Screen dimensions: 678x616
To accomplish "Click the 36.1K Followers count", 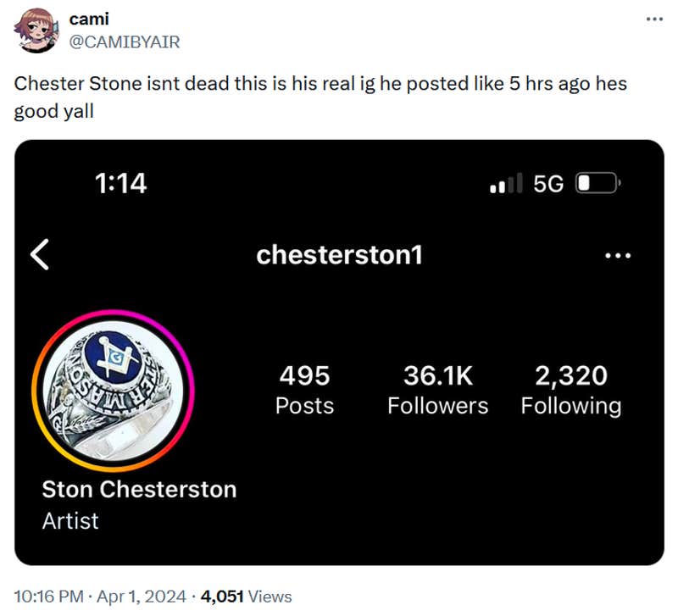I will click(x=438, y=390).
